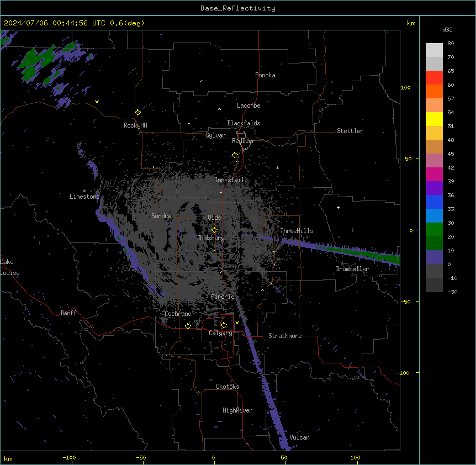Click the yellow diamond marker between Olds and Didsbury
The height and width of the screenshot is (465, 476).
pyautogui.click(x=214, y=230)
